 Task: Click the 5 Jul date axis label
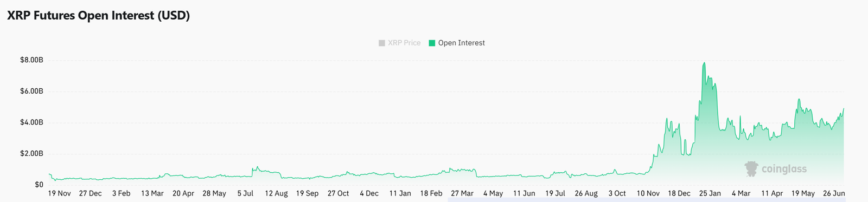click(245, 193)
